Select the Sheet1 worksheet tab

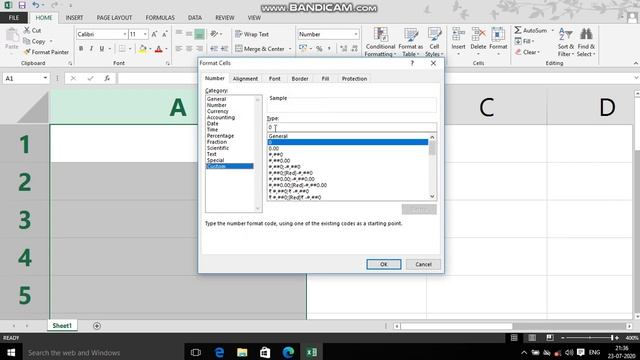62,326
